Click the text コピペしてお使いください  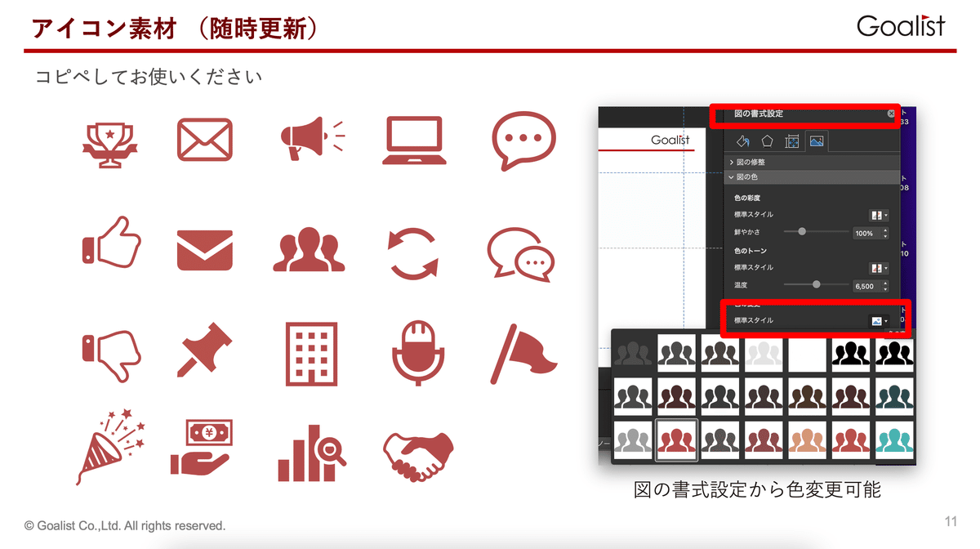(x=149, y=78)
